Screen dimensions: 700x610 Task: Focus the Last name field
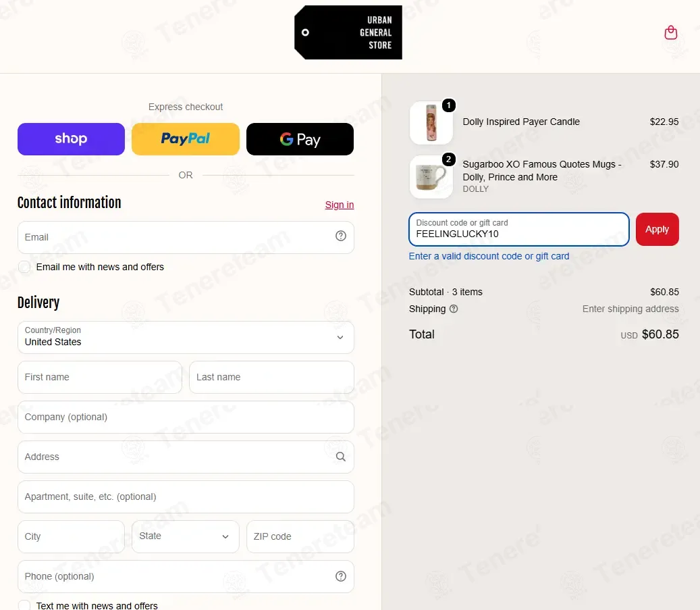tap(271, 377)
